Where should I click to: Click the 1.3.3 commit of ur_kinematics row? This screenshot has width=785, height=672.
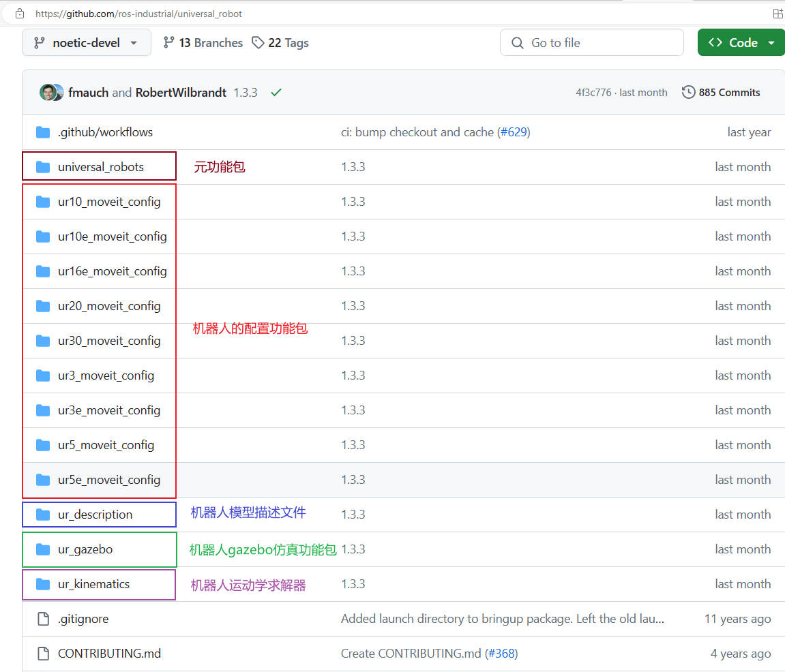[x=353, y=584]
